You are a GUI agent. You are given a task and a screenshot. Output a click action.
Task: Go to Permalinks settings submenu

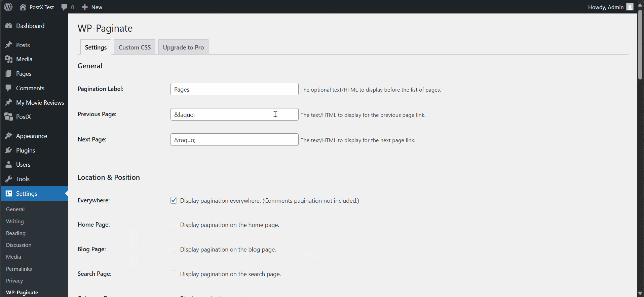click(x=19, y=269)
